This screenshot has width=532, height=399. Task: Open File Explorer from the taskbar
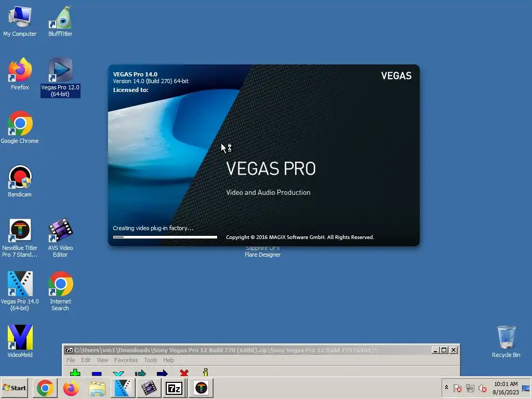tap(97, 388)
